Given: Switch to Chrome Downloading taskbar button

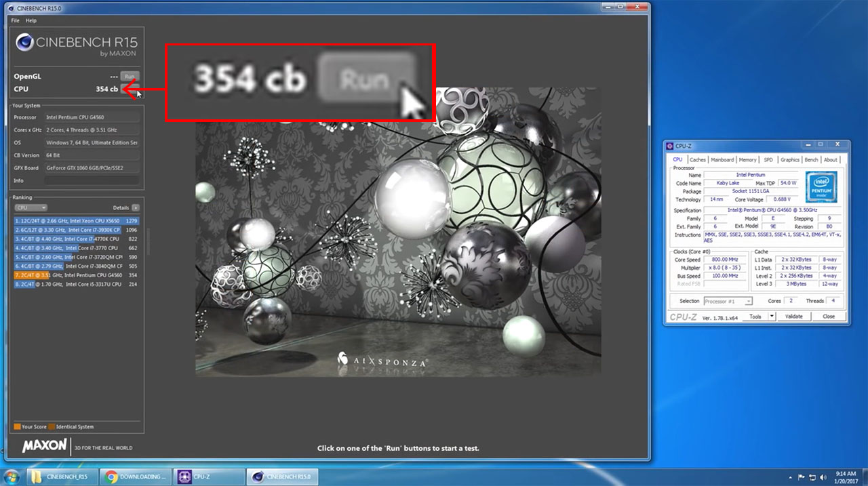Looking at the screenshot, I should (136, 477).
